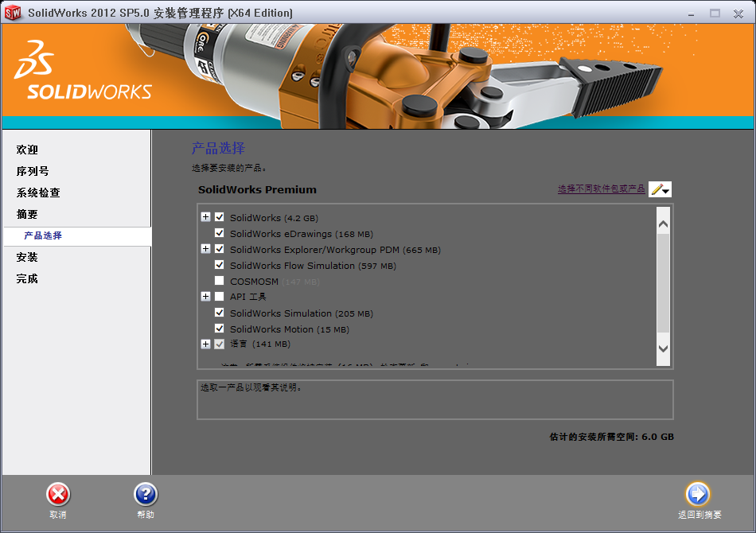Expand the API 工具 node
This screenshot has width=756, height=533.
pyautogui.click(x=205, y=297)
